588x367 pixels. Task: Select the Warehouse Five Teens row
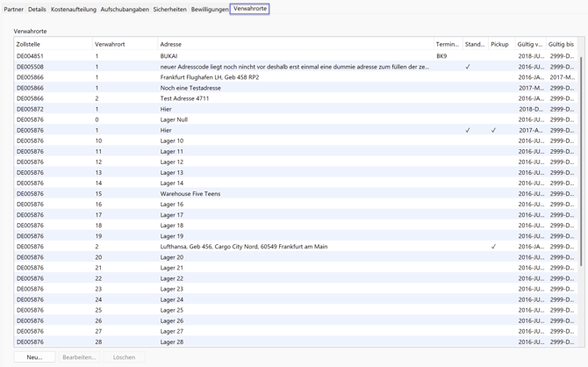click(x=190, y=194)
